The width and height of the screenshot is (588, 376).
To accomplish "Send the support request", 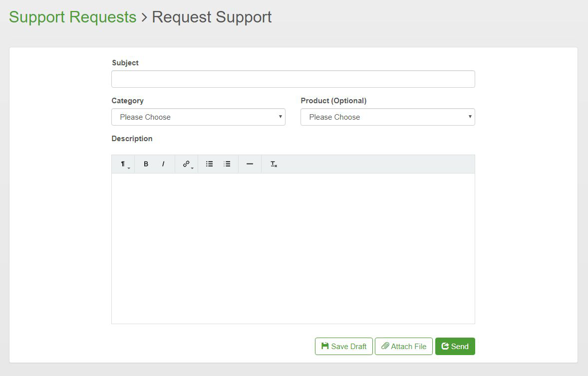I will coord(455,347).
